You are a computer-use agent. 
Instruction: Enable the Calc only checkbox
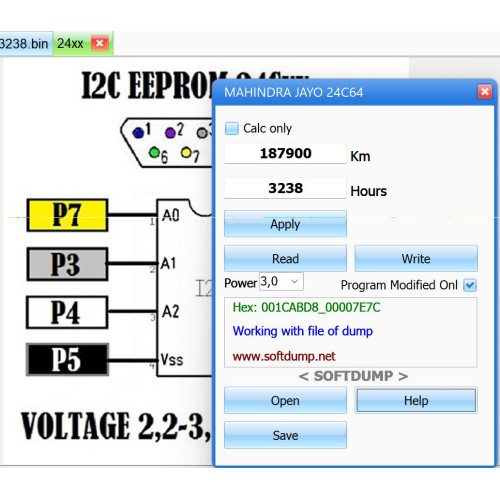pos(232,128)
